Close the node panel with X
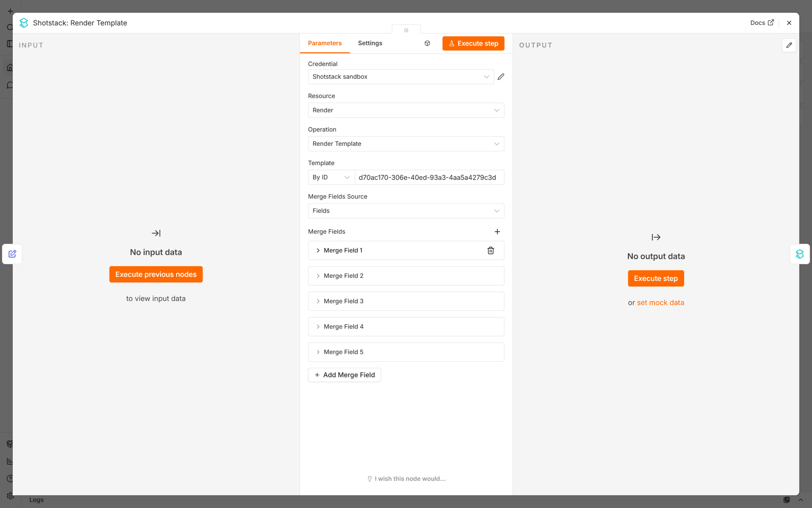Viewport: 812px width, 508px height. (789, 23)
